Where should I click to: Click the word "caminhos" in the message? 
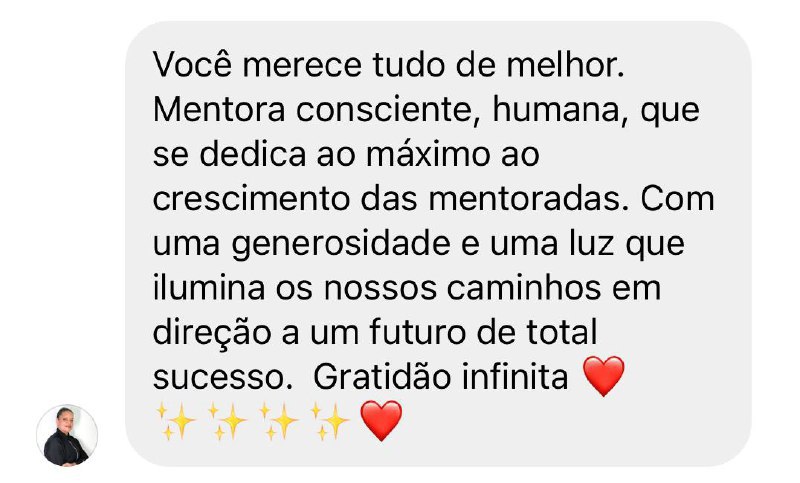point(524,288)
